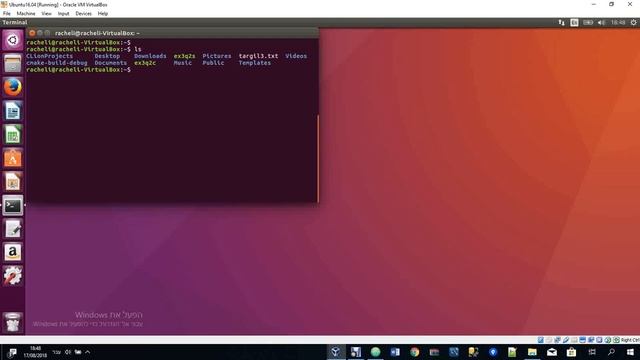Image resolution: width=640 pixels, height=360 pixels.
Task: Open the keyboard layout indicator
Action: click(574, 22)
